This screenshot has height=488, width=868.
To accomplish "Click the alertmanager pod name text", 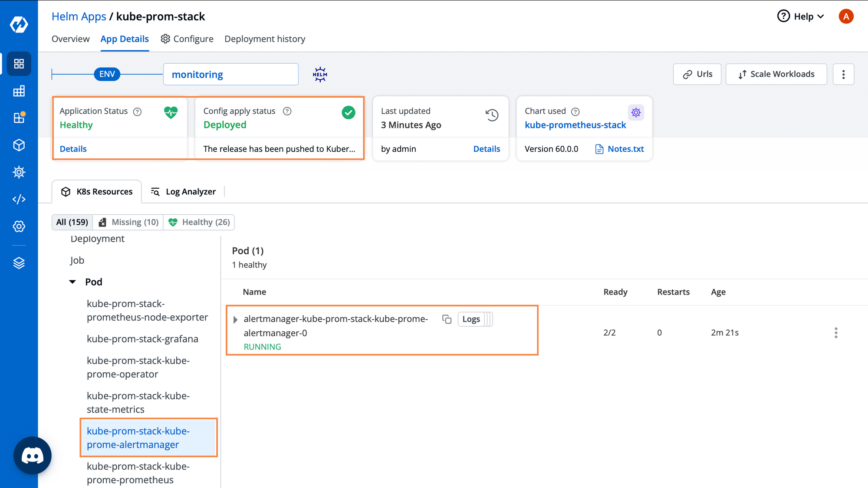I will tap(335, 326).
